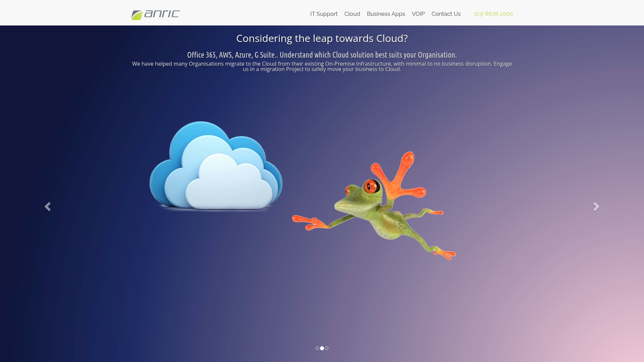Viewport: 644px width, 362px height.
Task: Open the Cloud menu item
Action: [352, 14]
